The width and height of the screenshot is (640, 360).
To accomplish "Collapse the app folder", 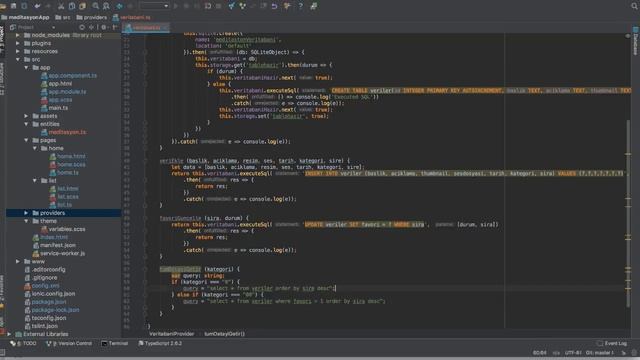I will (x=27, y=68).
